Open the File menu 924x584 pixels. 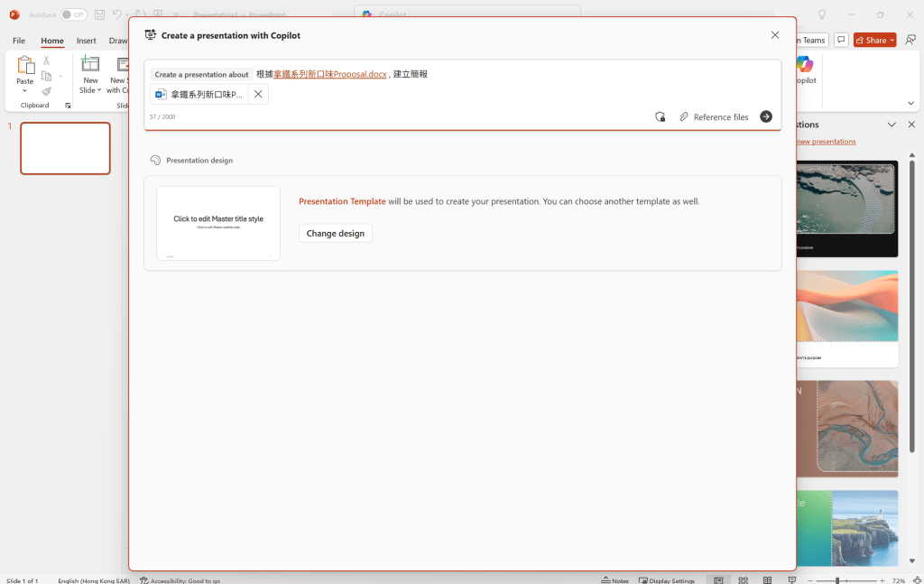pos(19,41)
